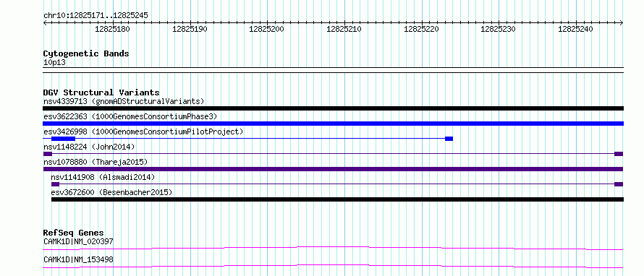Click the nsv4339713 gnomAD variant label

click(124, 101)
